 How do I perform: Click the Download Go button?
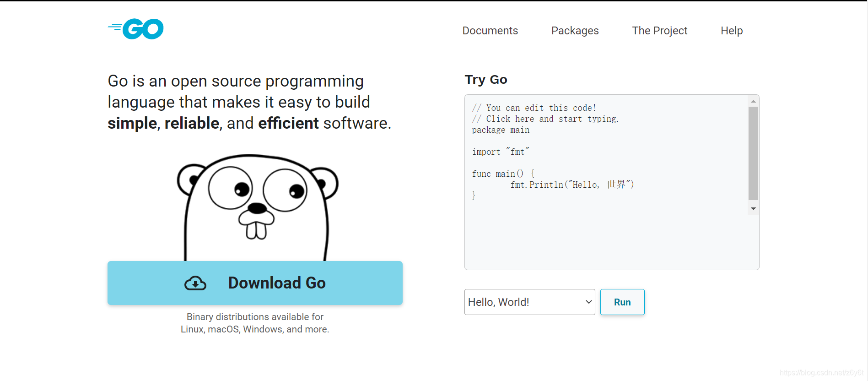coord(255,283)
